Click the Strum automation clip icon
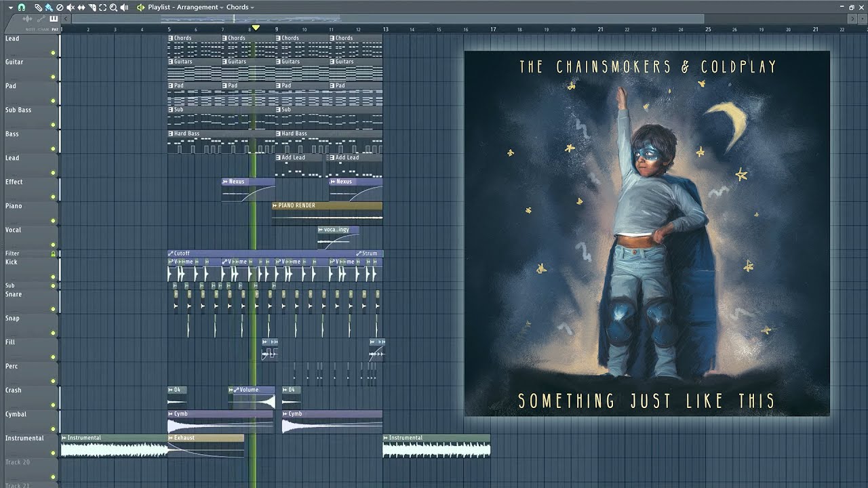The width and height of the screenshot is (868, 488). 359,253
